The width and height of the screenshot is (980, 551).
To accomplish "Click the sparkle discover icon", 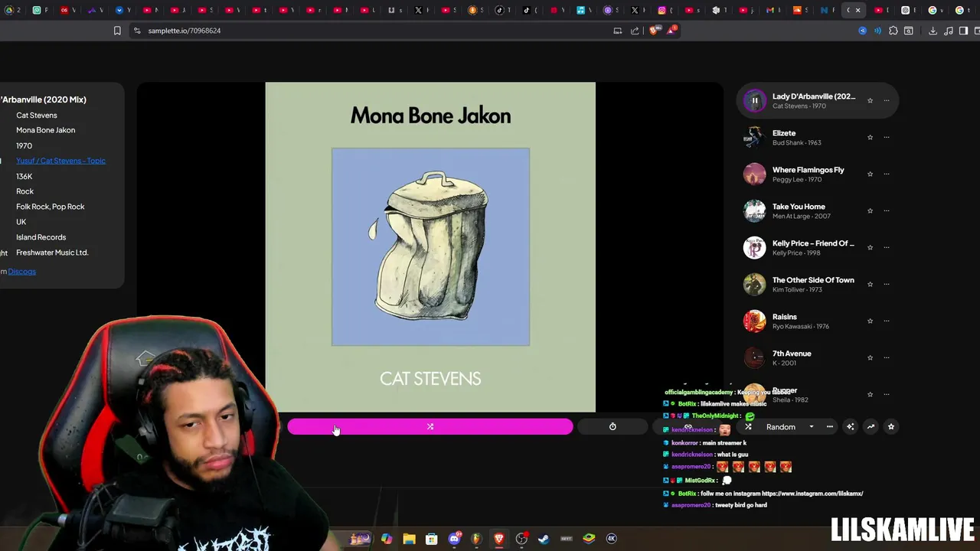I will [x=850, y=427].
